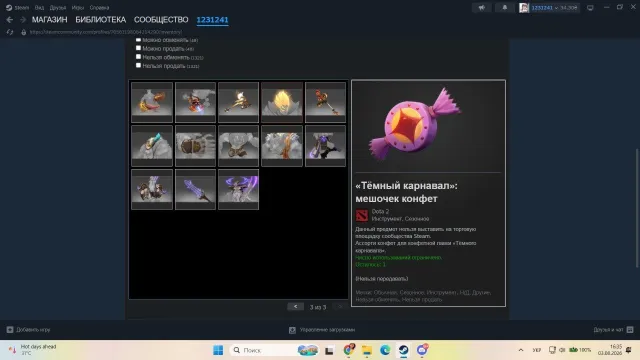Open the announcements megaphone icon
Screen dimensions: 640x360
click(x=482, y=7)
